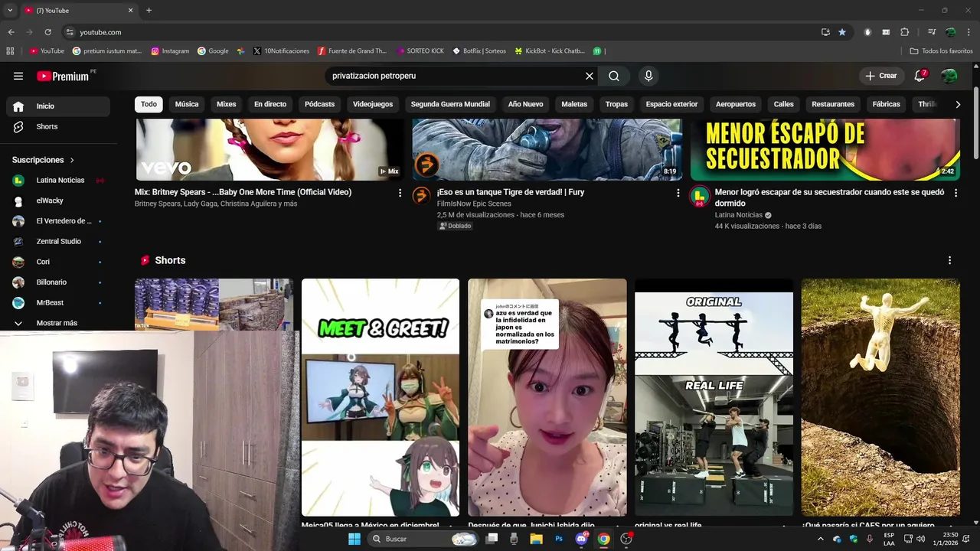Open Billonario subscription
This screenshot has width=980, height=551.
tap(58, 282)
